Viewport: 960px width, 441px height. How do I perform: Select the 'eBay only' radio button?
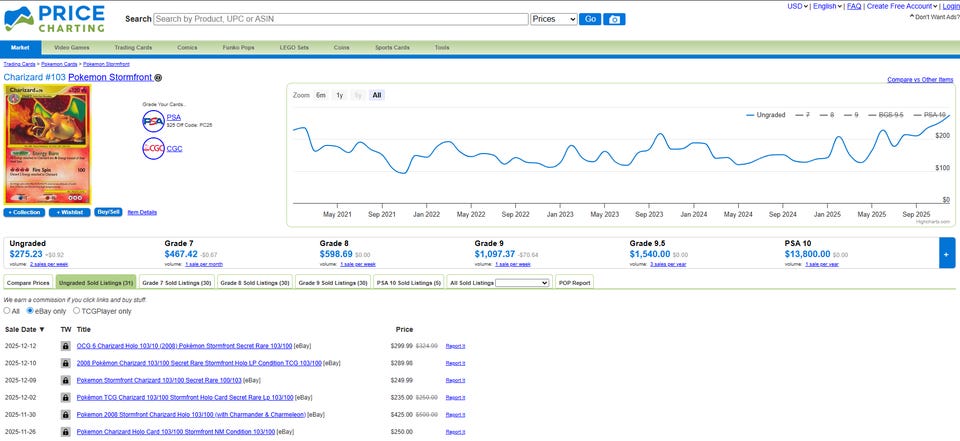(31, 311)
